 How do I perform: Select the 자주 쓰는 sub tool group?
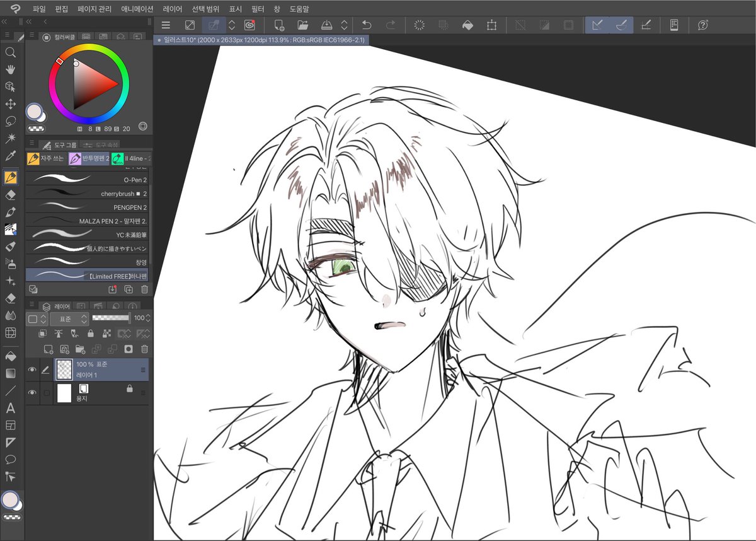click(45, 158)
